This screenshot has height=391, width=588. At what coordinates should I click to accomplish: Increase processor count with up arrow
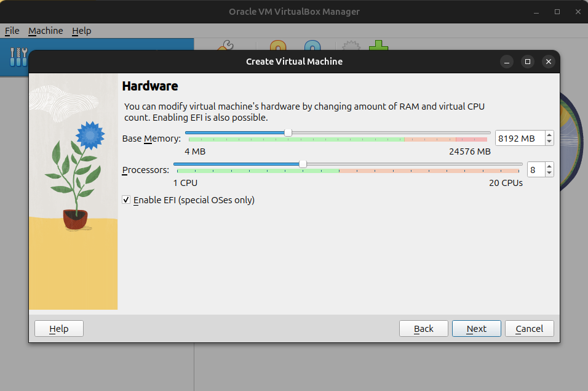click(x=549, y=167)
